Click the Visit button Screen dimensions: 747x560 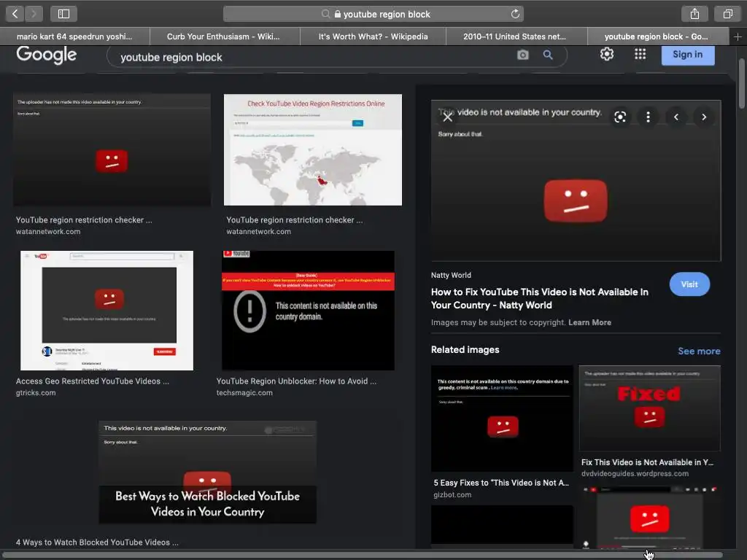[689, 284]
